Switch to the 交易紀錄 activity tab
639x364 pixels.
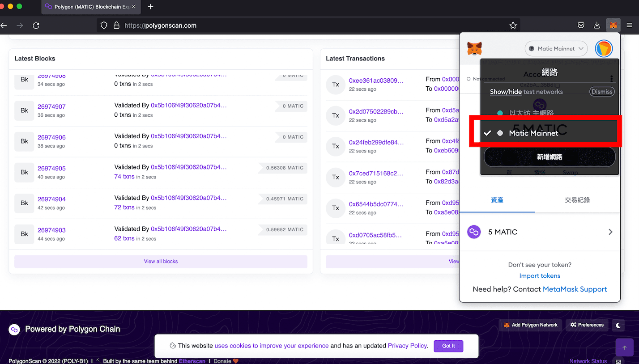tap(577, 200)
